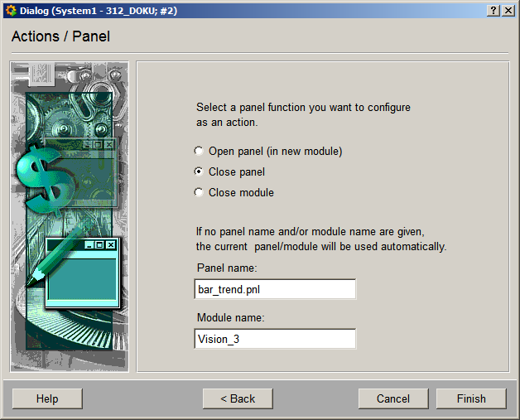
Task: Click the gear icon in the dialog title bar
Action: pyautogui.click(x=10, y=10)
